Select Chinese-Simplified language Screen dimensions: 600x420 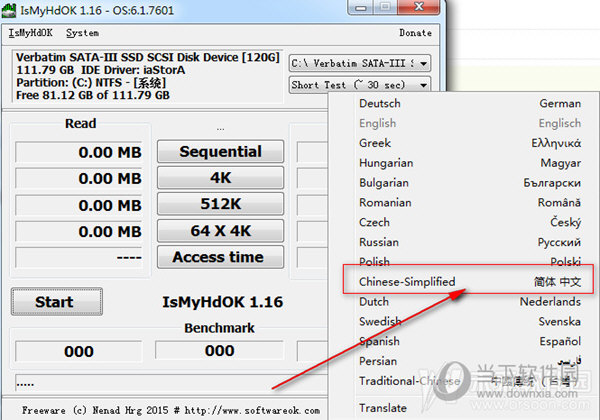(470, 282)
